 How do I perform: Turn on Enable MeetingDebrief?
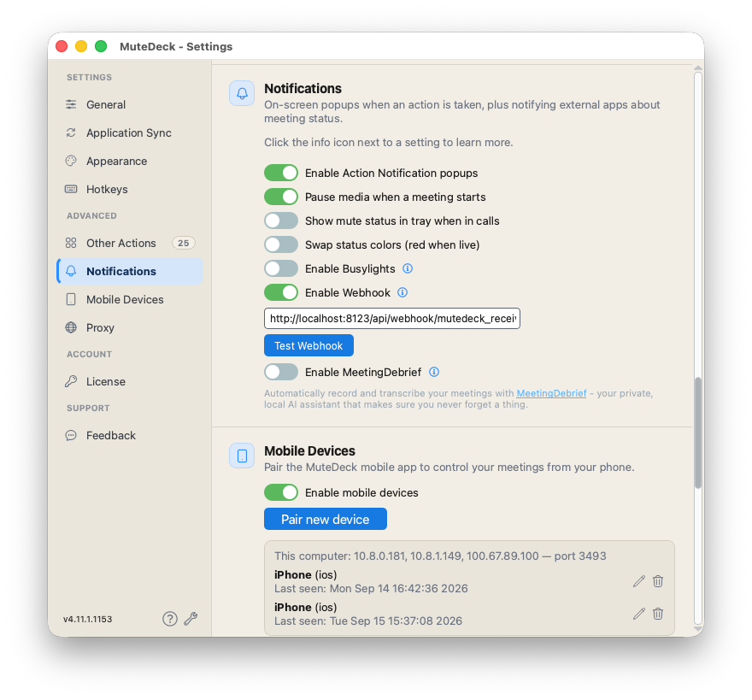pos(281,373)
